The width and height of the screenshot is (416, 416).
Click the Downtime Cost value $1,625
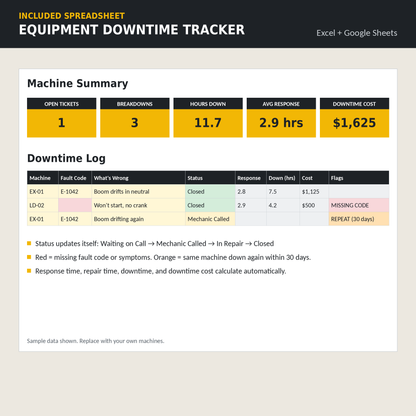coord(354,123)
